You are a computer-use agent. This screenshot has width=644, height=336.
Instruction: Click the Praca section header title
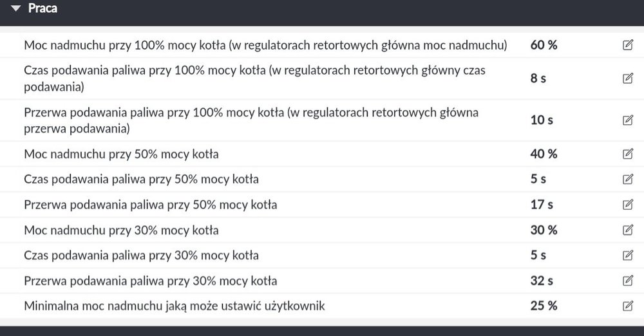click(x=43, y=8)
